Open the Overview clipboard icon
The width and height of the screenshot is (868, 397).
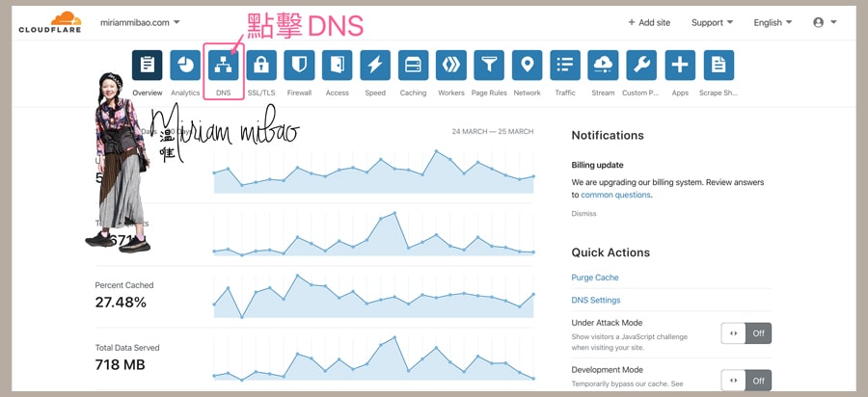tap(148, 66)
